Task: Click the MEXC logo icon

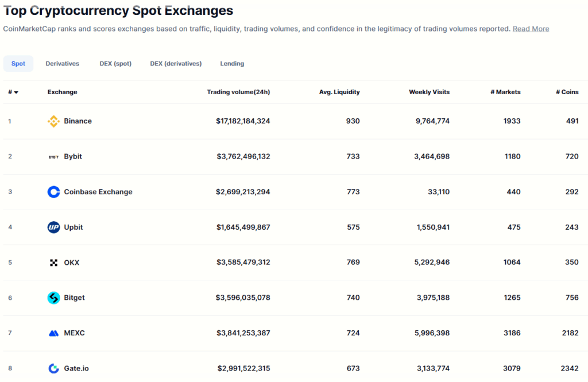Action: coord(53,333)
